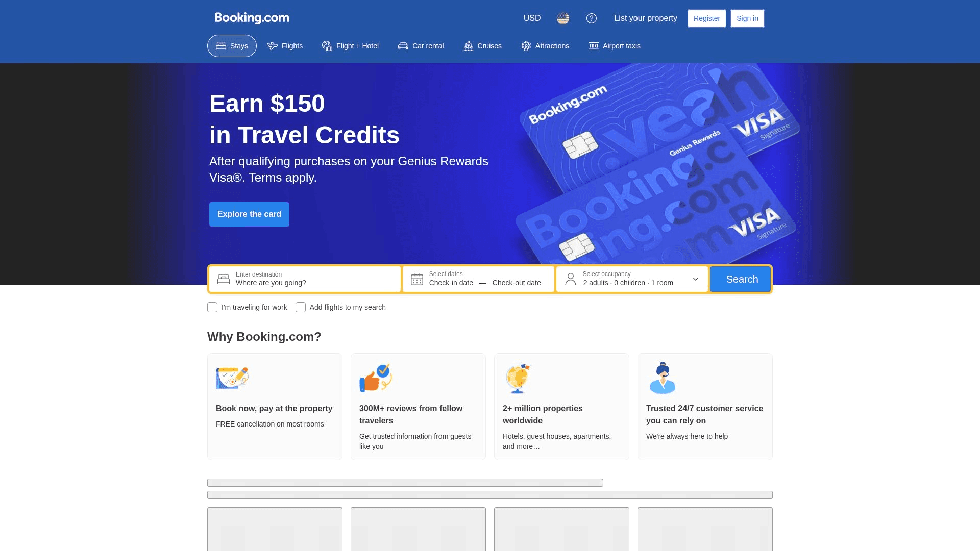Click the Check-in date field
This screenshot has width=980, height=551.
(451, 283)
